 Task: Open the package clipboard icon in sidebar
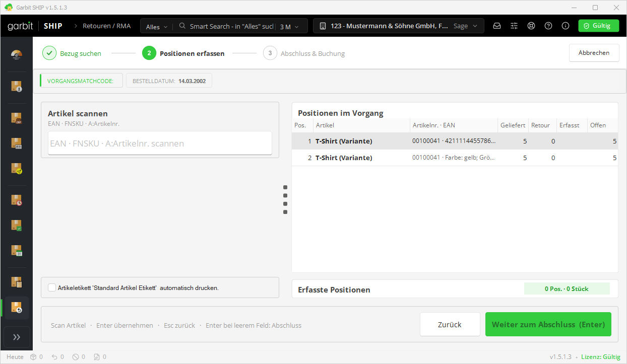click(17, 282)
